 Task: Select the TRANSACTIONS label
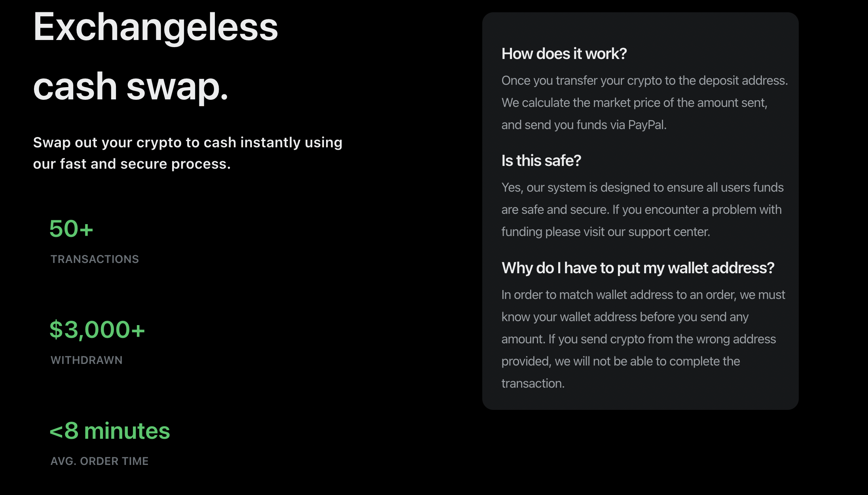pos(95,259)
